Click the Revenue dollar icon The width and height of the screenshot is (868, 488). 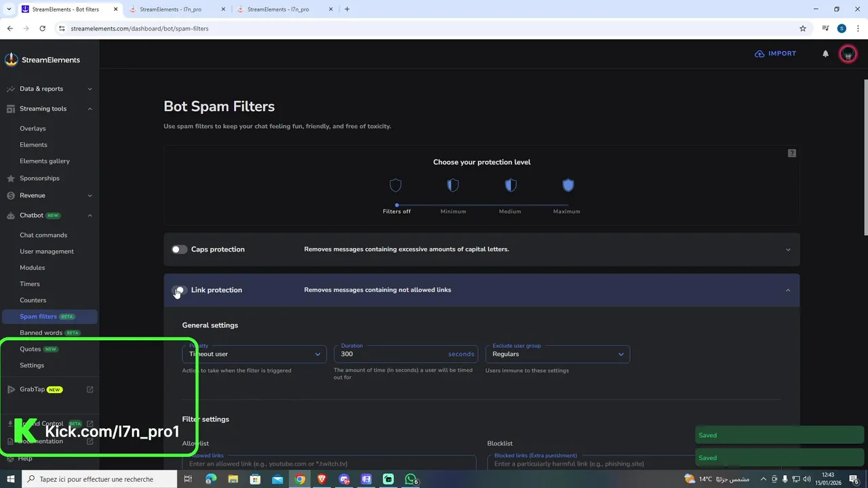[11, 195]
